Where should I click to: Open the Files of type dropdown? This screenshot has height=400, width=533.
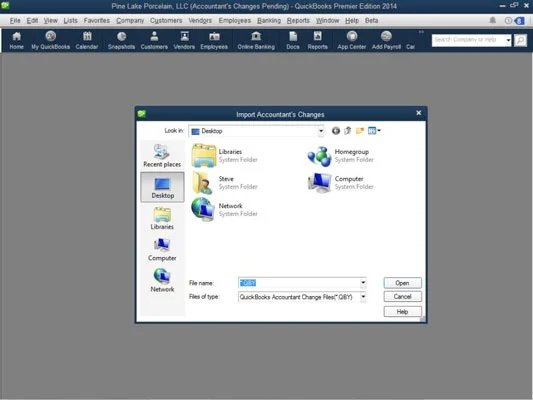click(363, 297)
